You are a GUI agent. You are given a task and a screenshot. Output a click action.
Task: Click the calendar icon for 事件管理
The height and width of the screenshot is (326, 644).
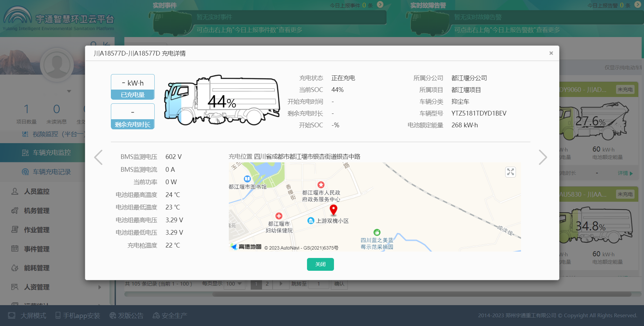click(x=15, y=249)
